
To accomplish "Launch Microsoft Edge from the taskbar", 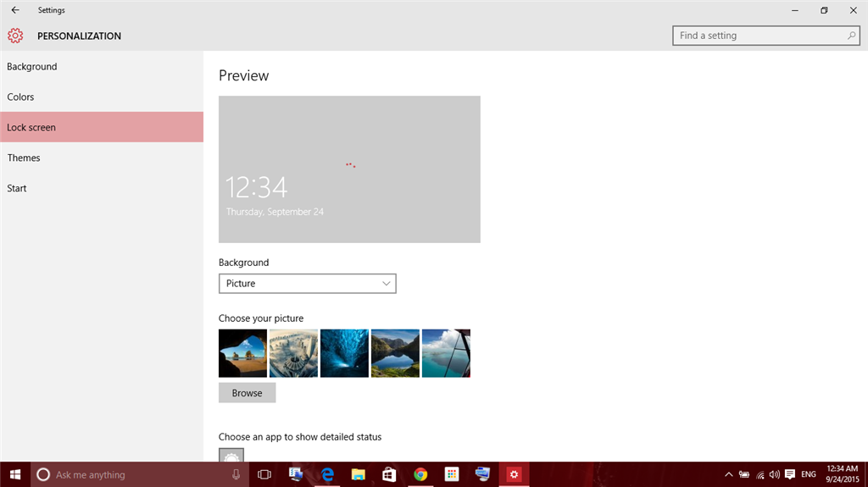I will coord(328,474).
